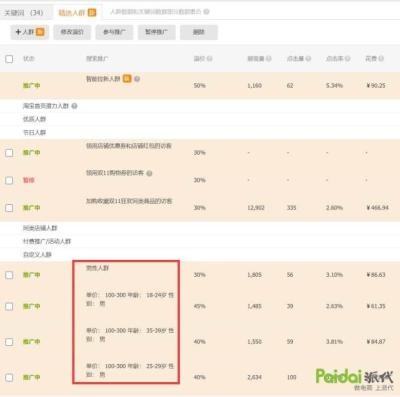Click the ¥466.94 cost value
The image size is (400, 397).
(377, 208)
